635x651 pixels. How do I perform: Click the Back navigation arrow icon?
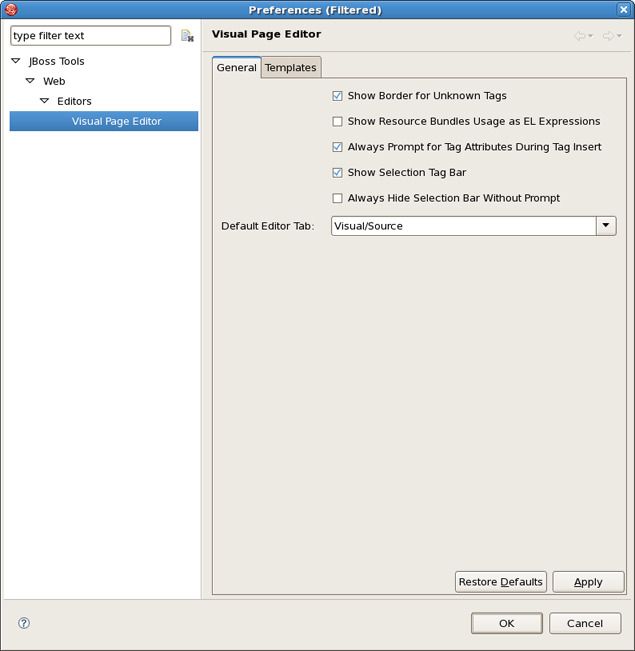pos(579,36)
